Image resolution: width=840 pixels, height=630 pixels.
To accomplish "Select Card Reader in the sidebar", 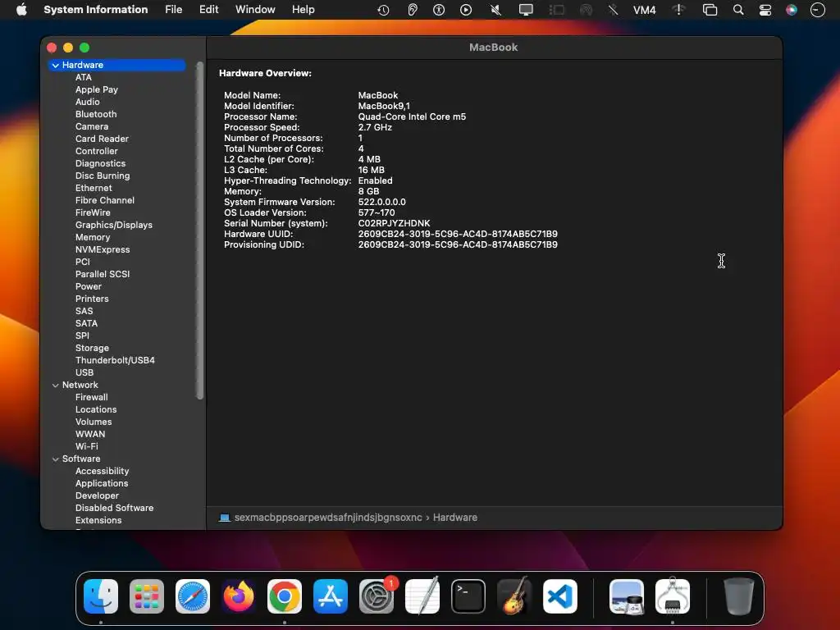I will 102,139.
